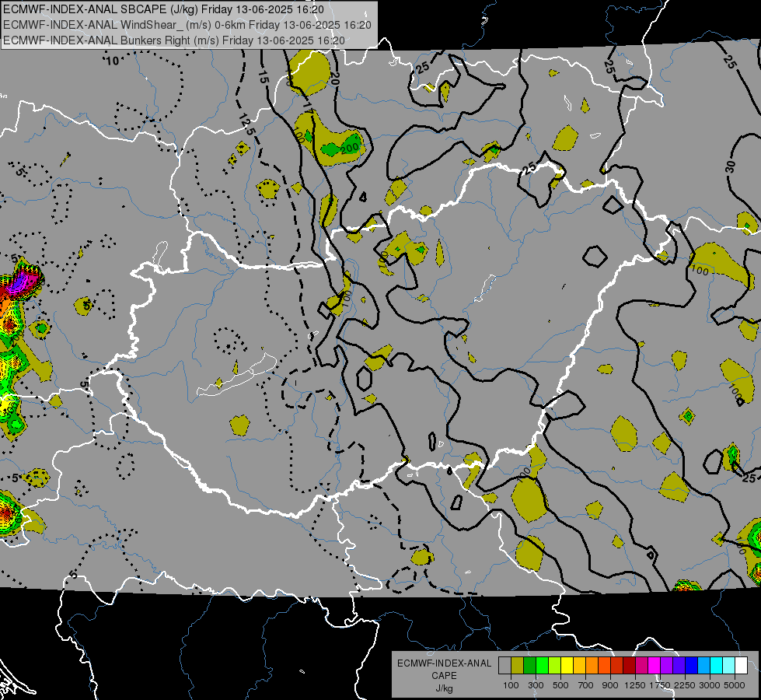Viewport: 761px width, 700px height.
Task: Click the 700 legend value
Action: click(x=586, y=685)
